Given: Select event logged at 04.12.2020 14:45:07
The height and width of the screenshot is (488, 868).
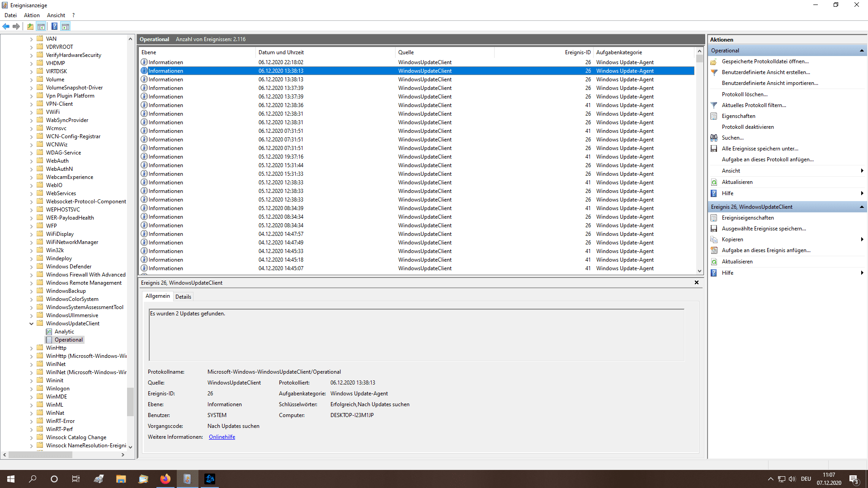Looking at the screenshot, I should tap(416, 268).
